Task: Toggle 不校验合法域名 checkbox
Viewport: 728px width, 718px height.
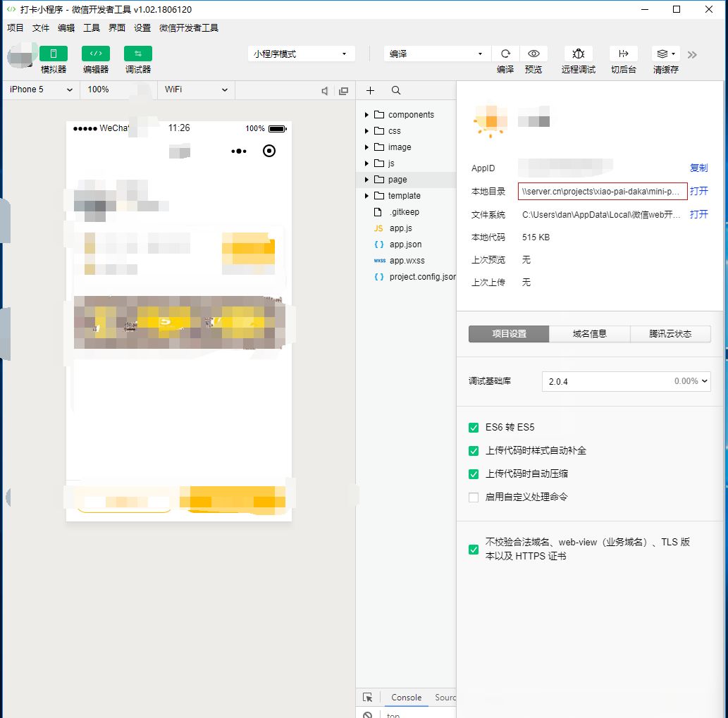Action: pyautogui.click(x=474, y=550)
